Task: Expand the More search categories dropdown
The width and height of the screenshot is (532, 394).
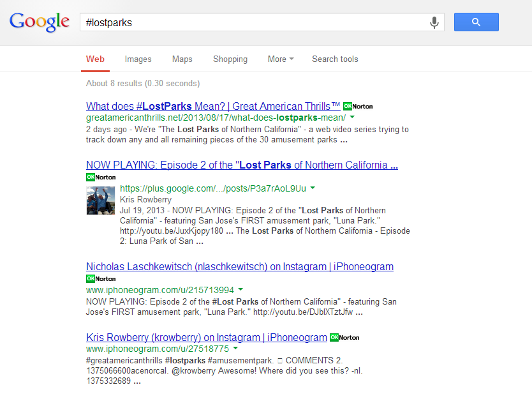Action: click(281, 59)
